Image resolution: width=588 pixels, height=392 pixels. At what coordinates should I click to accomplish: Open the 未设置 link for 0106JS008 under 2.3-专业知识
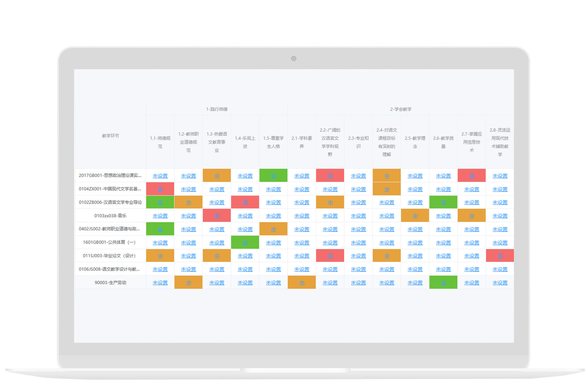[x=358, y=269]
